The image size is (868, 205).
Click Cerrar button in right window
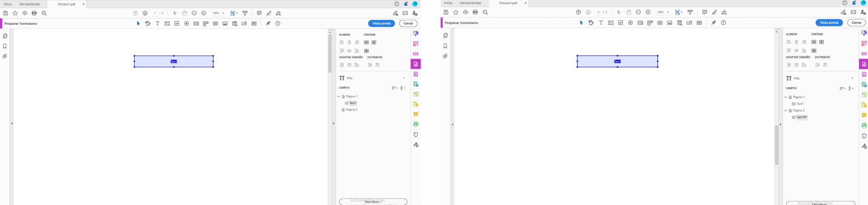pos(857,23)
